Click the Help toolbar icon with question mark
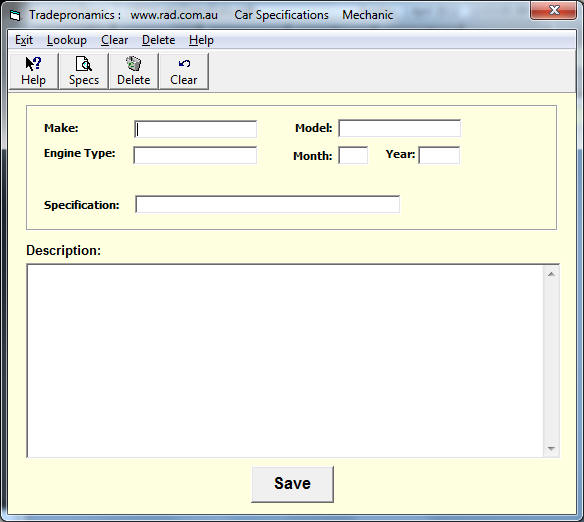 pyautogui.click(x=34, y=71)
